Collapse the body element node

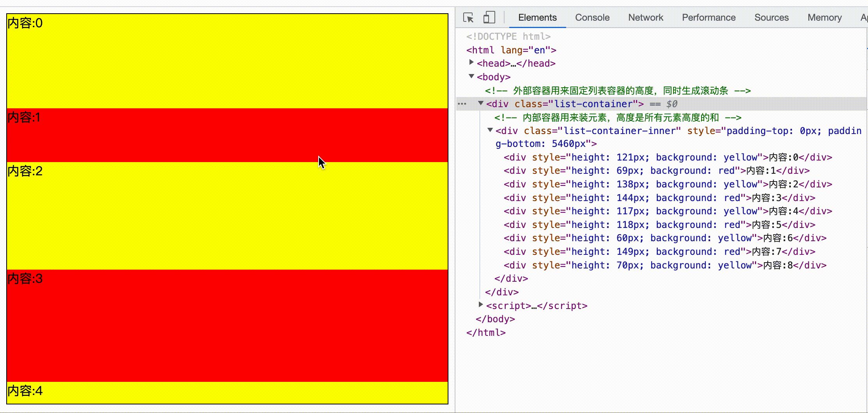click(x=471, y=76)
